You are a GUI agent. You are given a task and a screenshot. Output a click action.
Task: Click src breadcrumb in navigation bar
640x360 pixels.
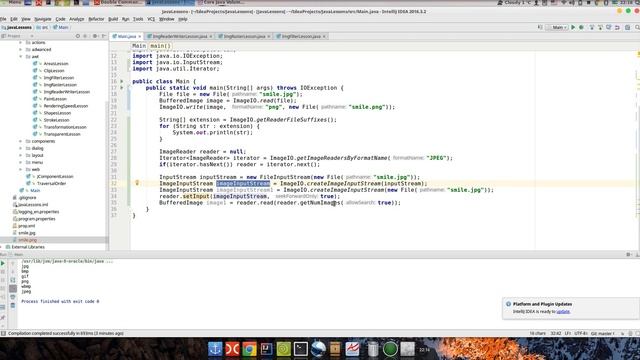tap(42, 27)
